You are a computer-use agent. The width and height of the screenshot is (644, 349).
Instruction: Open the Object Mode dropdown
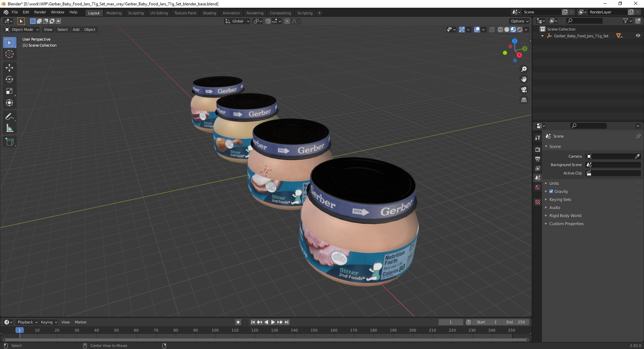coord(22,30)
